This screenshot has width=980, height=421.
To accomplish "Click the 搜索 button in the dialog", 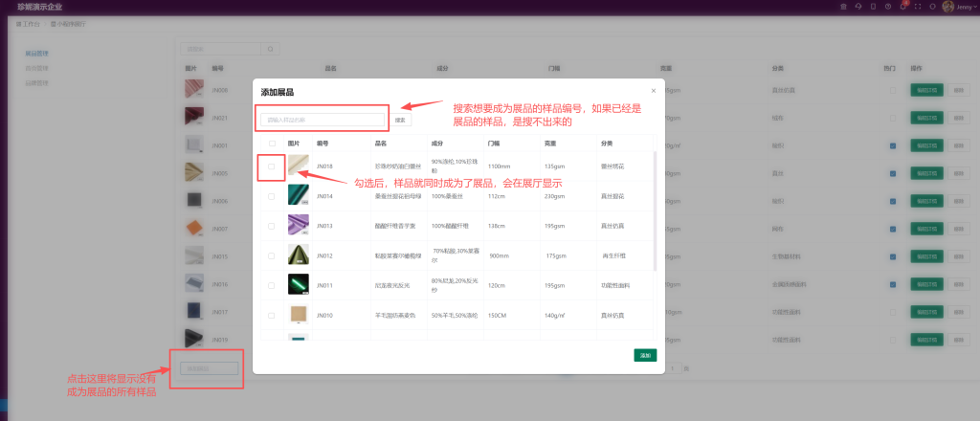I will (401, 120).
